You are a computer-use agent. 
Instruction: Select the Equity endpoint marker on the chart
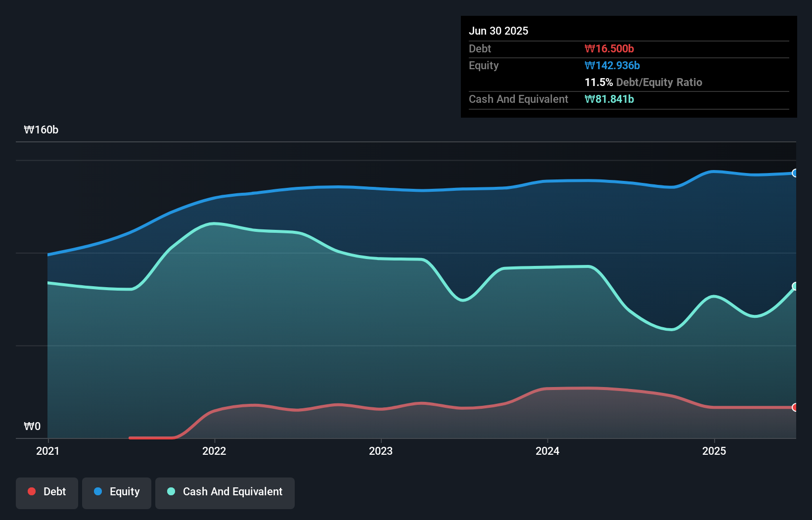click(795, 173)
